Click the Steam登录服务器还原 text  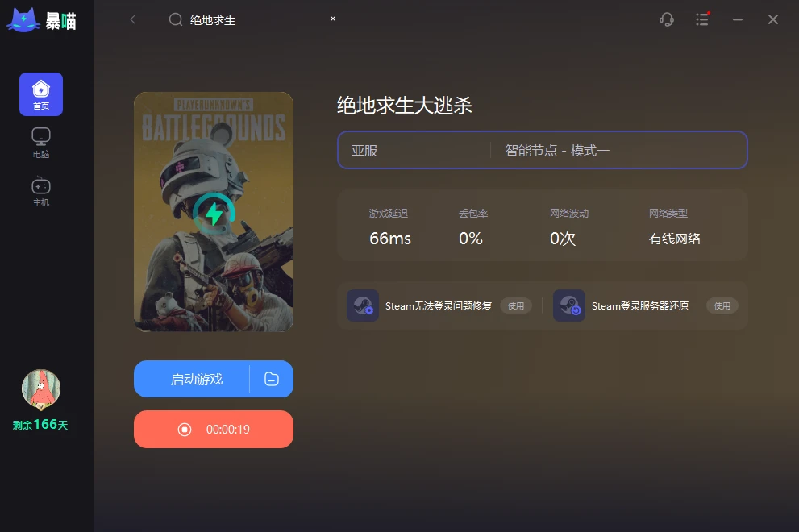[x=640, y=305]
